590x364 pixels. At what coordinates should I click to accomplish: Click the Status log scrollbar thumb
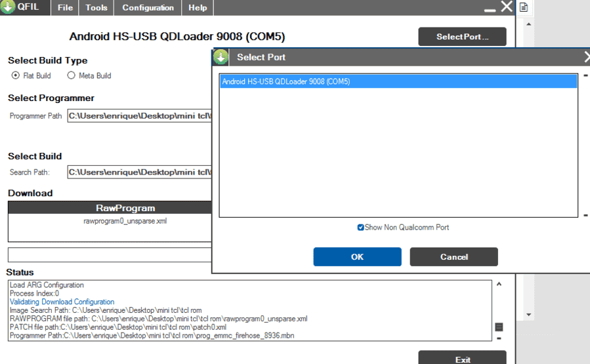(x=499, y=327)
